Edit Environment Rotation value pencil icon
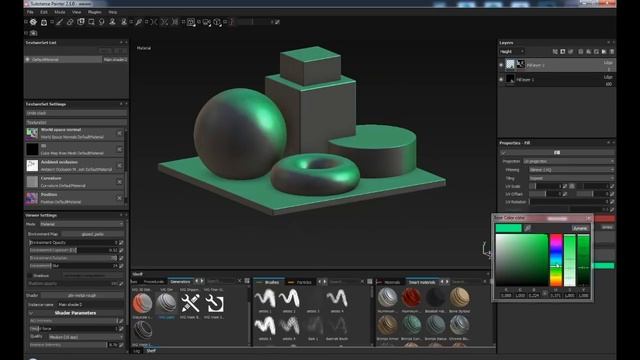This screenshot has height=360, width=640. (121, 258)
